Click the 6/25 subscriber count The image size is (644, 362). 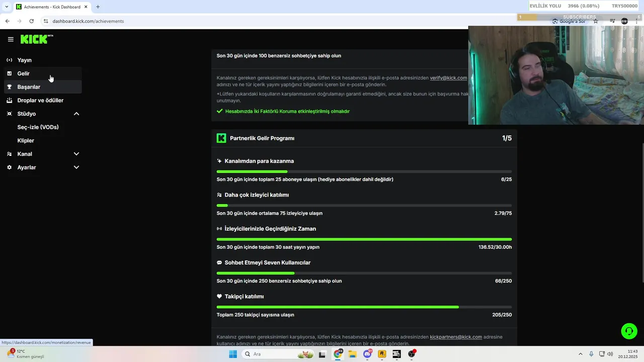point(506,179)
